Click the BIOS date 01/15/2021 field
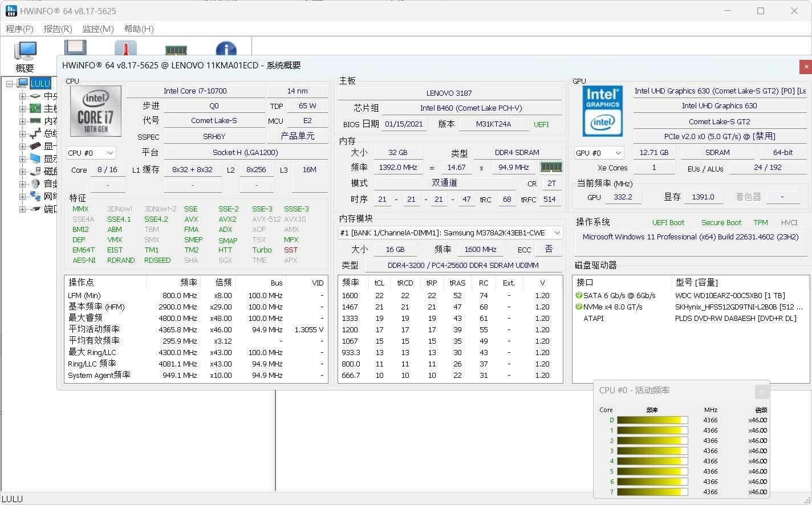 pyautogui.click(x=404, y=124)
